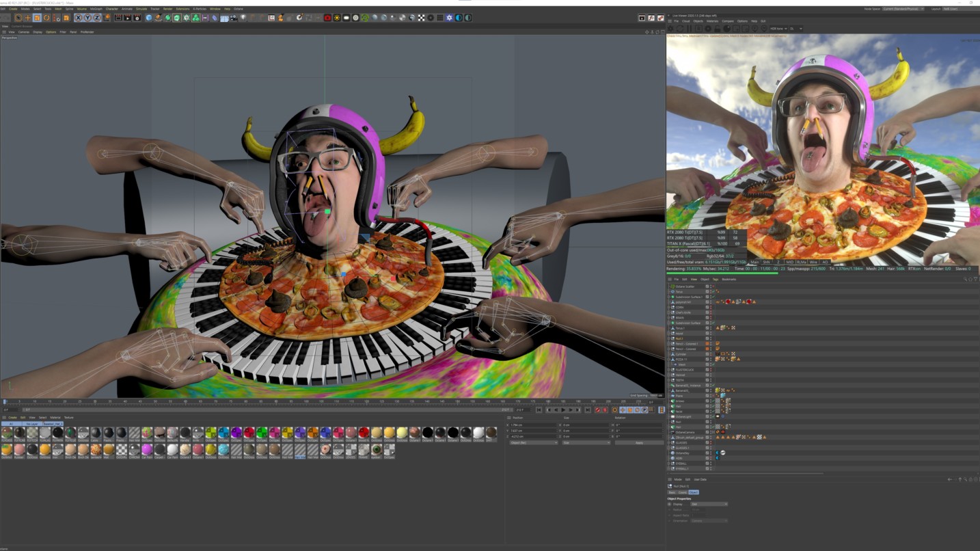Click the red Octane camera icon
The image size is (980, 551).
[327, 18]
